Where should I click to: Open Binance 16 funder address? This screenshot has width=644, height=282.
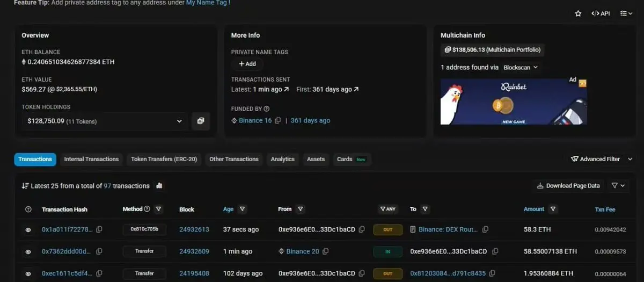(x=255, y=120)
